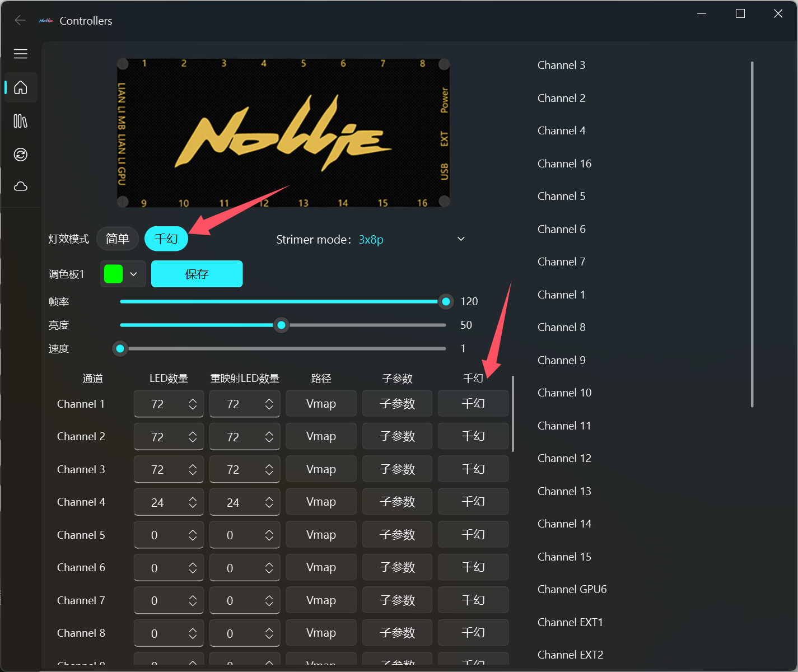Viewport: 798px width, 672px height.
Task: Go to the Home page icon
Action: (21, 87)
